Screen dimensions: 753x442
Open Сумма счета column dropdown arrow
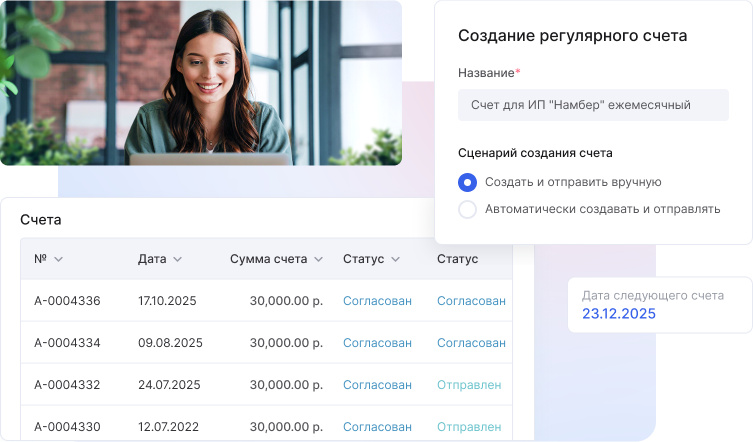coord(318,260)
